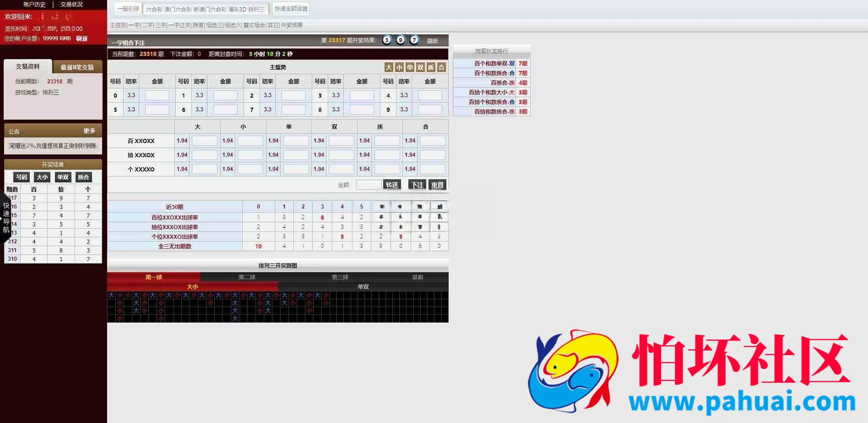Select the 单双 sub-tab in road map
Image resolution: width=868 pixels, height=423 pixels.
pyautogui.click(x=363, y=286)
